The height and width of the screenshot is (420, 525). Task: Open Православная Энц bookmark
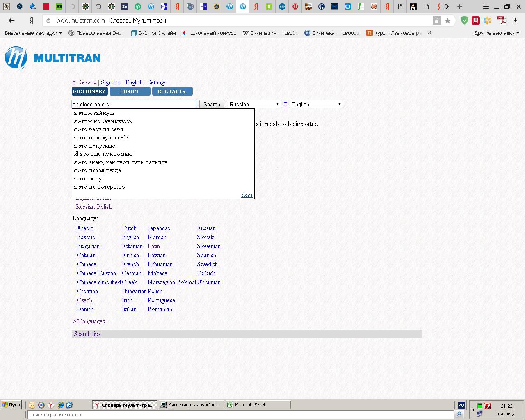point(96,33)
